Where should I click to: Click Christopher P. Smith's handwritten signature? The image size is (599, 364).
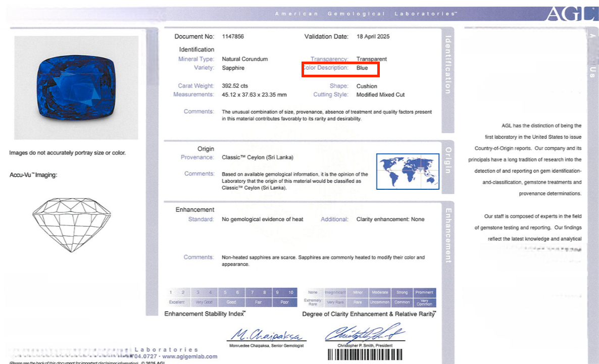point(365,333)
